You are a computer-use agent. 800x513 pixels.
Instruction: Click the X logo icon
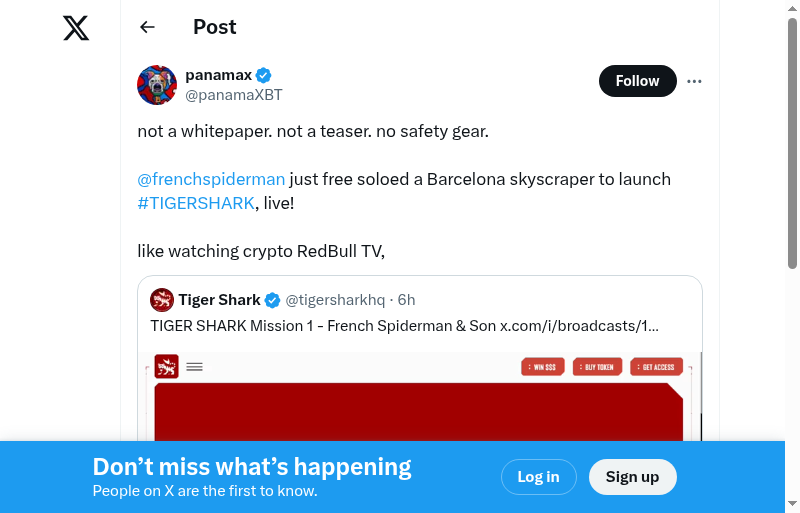click(76, 28)
